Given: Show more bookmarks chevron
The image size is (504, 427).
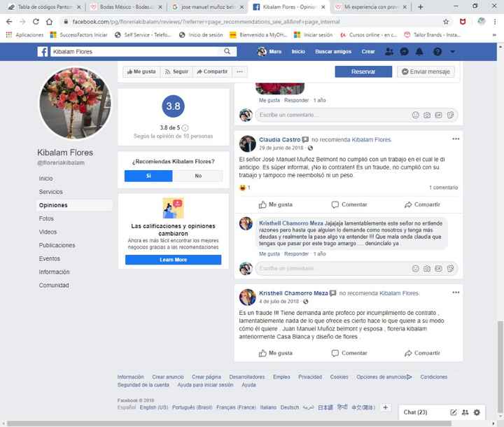Looking at the screenshot, I should tap(494, 35).
